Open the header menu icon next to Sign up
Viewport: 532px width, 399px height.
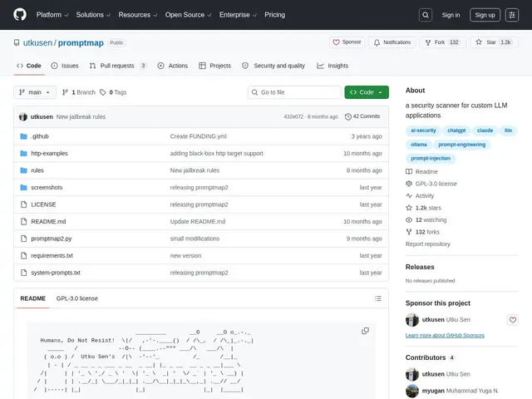click(x=512, y=15)
